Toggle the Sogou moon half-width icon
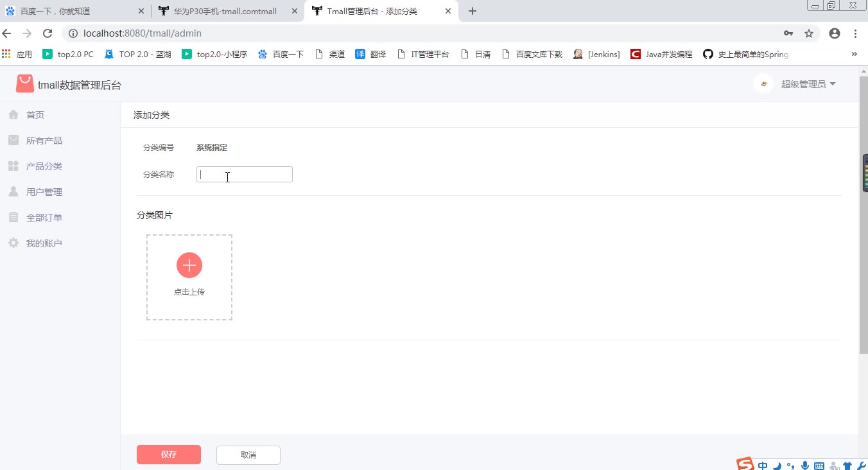This screenshot has height=470, width=868. [x=777, y=466]
